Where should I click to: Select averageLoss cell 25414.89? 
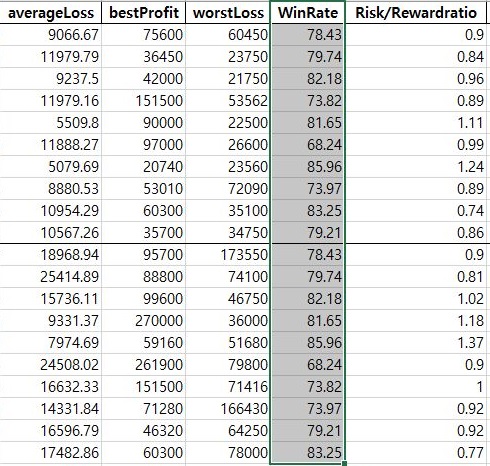(x=51, y=277)
